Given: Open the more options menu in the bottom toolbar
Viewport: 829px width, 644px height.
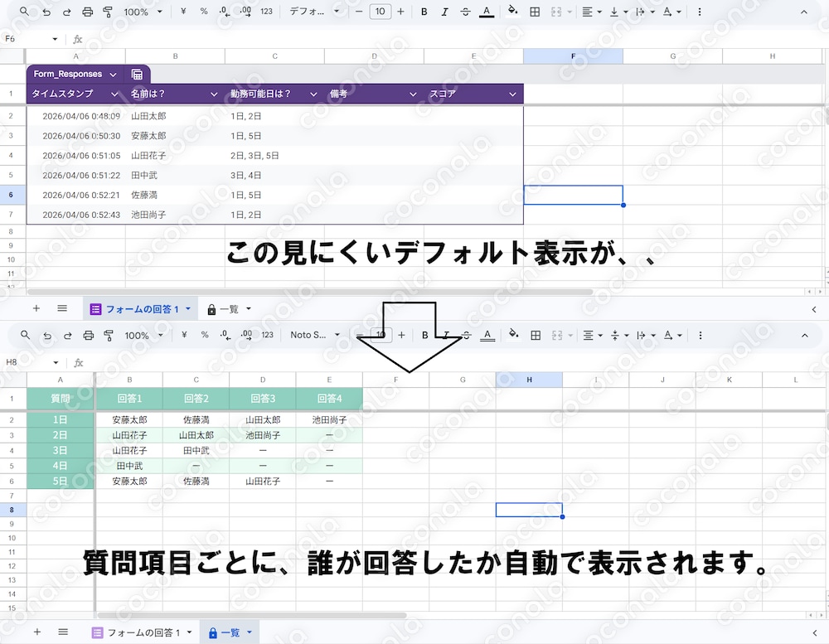Looking at the screenshot, I should pos(701,335).
